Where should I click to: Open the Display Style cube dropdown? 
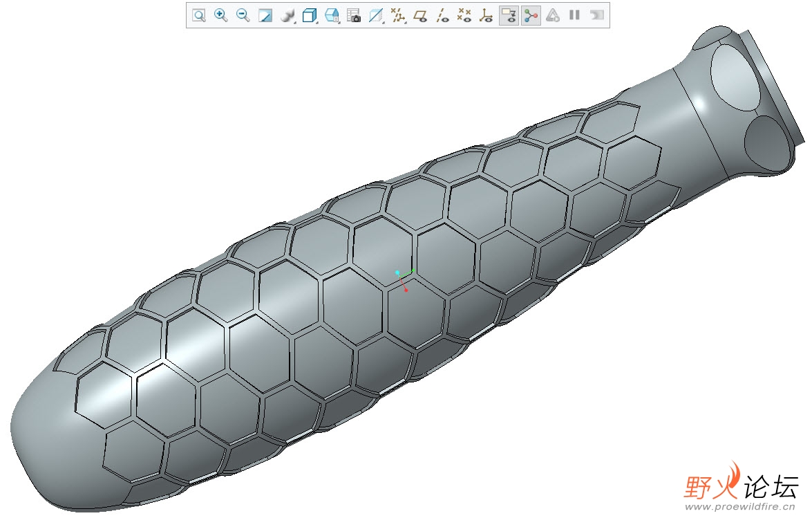[310, 15]
